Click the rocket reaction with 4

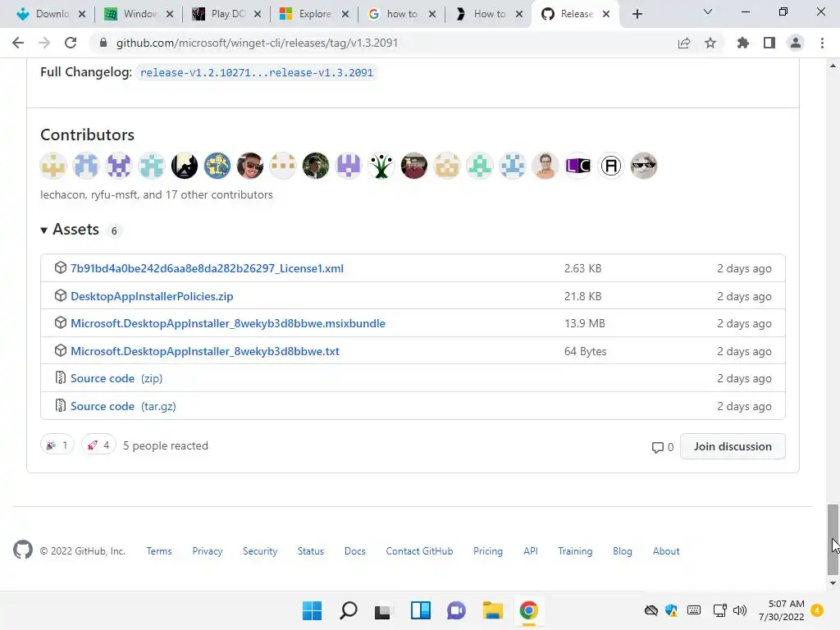[98, 445]
